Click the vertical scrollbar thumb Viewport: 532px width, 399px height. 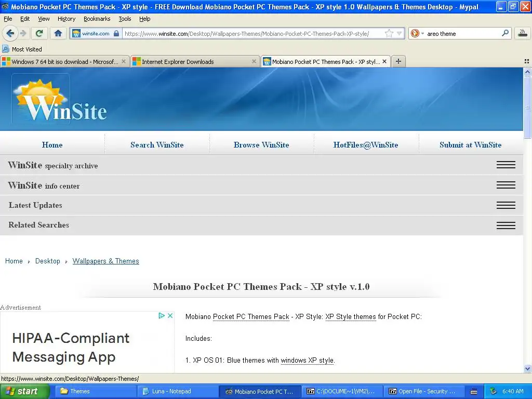[x=527, y=108]
